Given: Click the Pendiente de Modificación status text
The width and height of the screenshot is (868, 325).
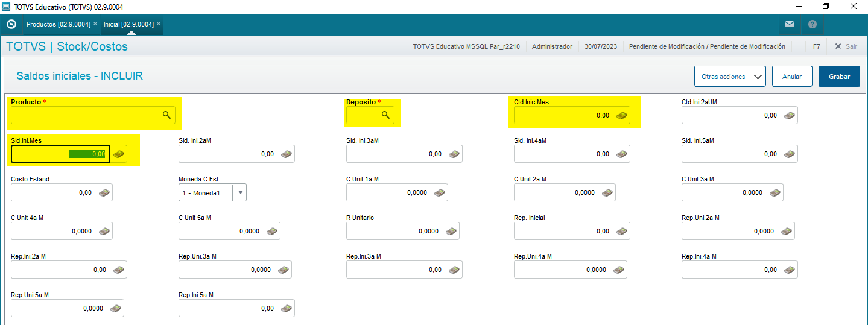Looking at the screenshot, I should 707,46.
